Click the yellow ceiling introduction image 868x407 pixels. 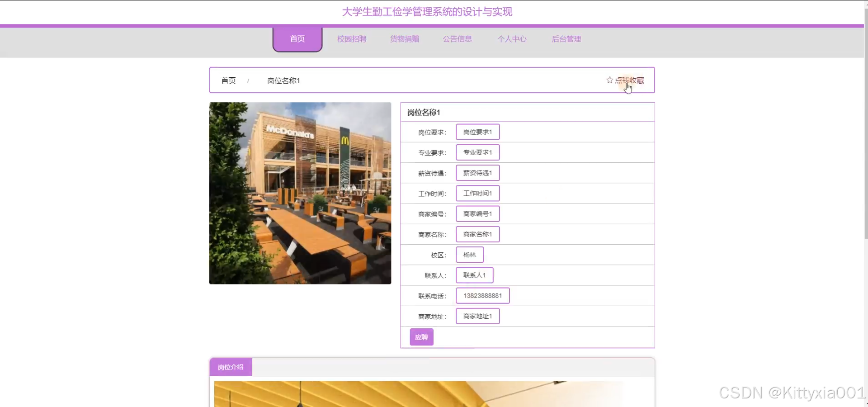click(x=418, y=394)
